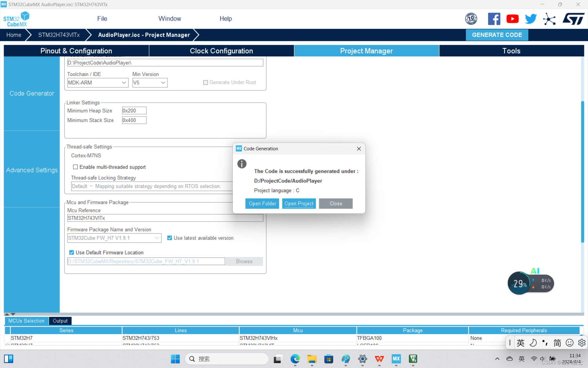
Task: Click the STM32CubeMX taskbar icon
Action: [x=396, y=359]
